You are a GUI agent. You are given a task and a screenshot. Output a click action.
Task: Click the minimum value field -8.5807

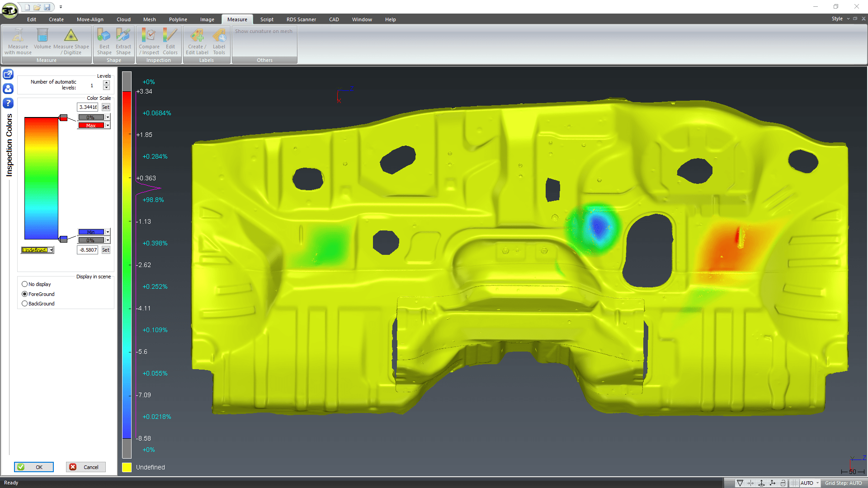coord(88,250)
